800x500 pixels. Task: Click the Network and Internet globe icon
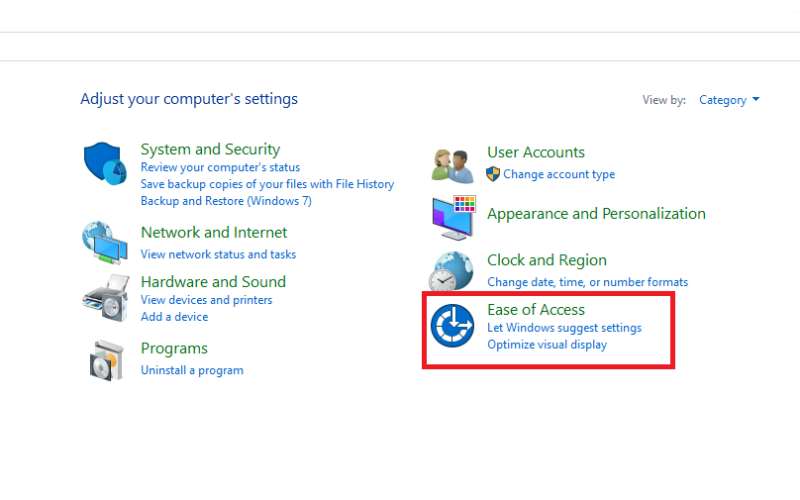pyautogui.click(x=105, y=243)
